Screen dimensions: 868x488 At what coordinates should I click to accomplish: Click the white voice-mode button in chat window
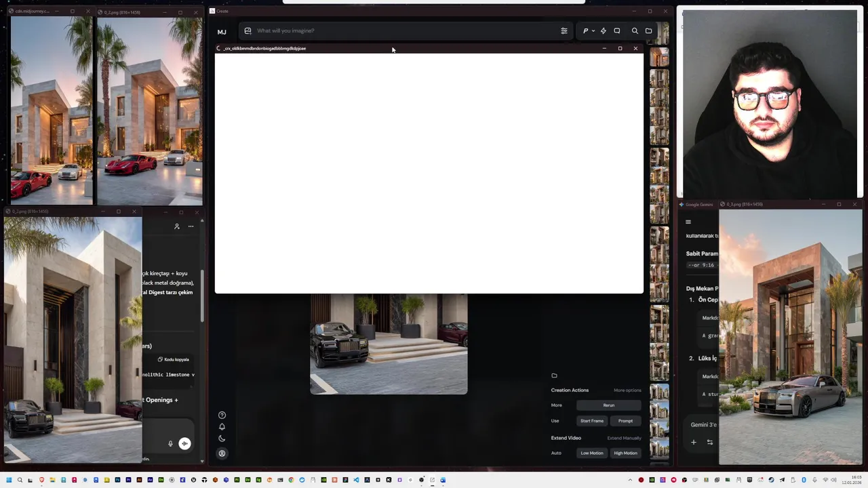tap(184, 444)
